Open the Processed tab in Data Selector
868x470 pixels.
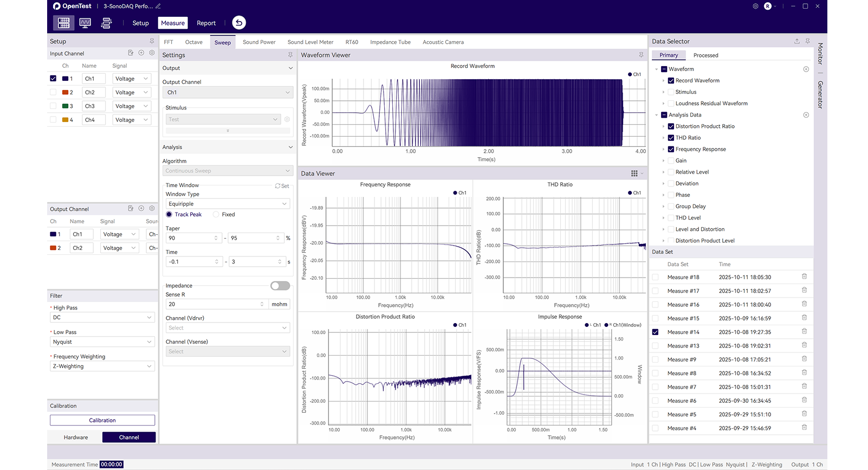[705, 55]
